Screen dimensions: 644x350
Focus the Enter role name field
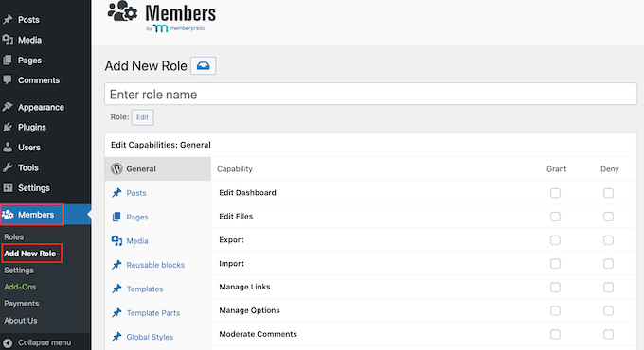point(370,94)
